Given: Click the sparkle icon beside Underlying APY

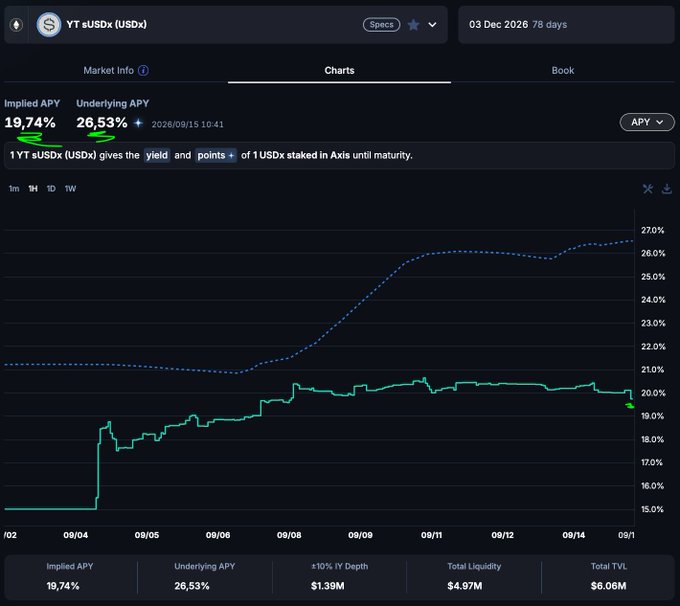Looking at the screenshot, I should 138,123.
